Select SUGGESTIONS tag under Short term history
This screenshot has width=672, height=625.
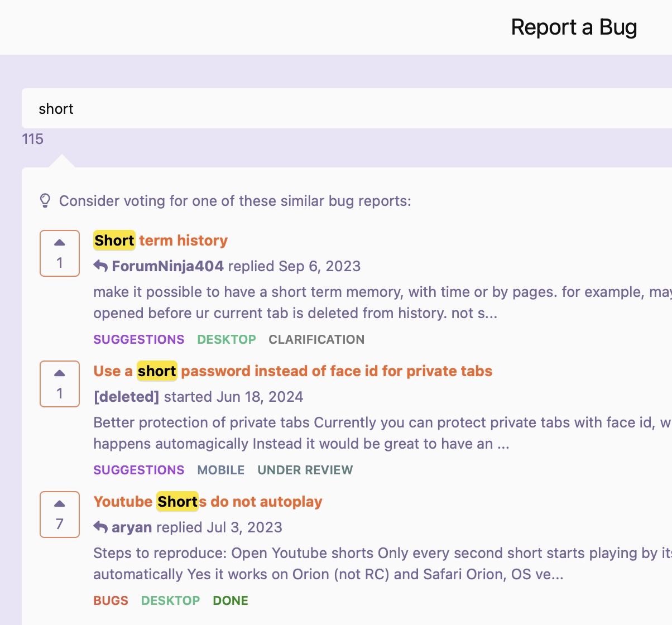[x=138, y=339]
